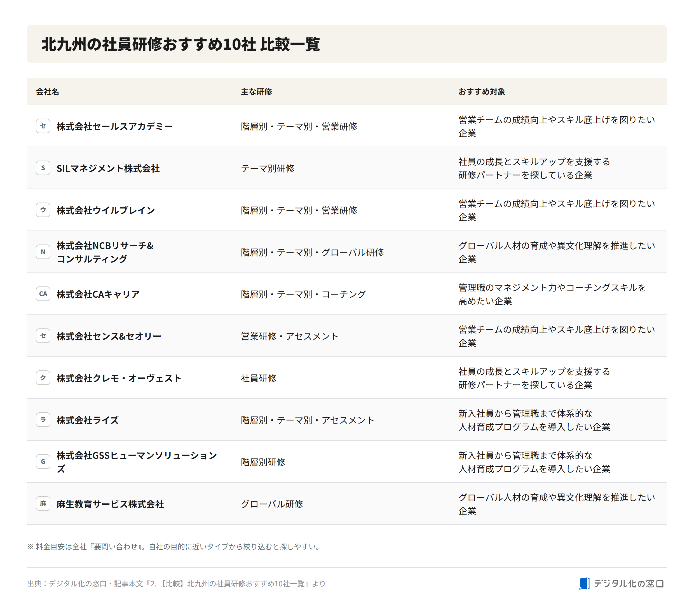694x616 pixels.
Task: Click the テーマ別研修 cell for SILマネジメント
Action: 268,168
